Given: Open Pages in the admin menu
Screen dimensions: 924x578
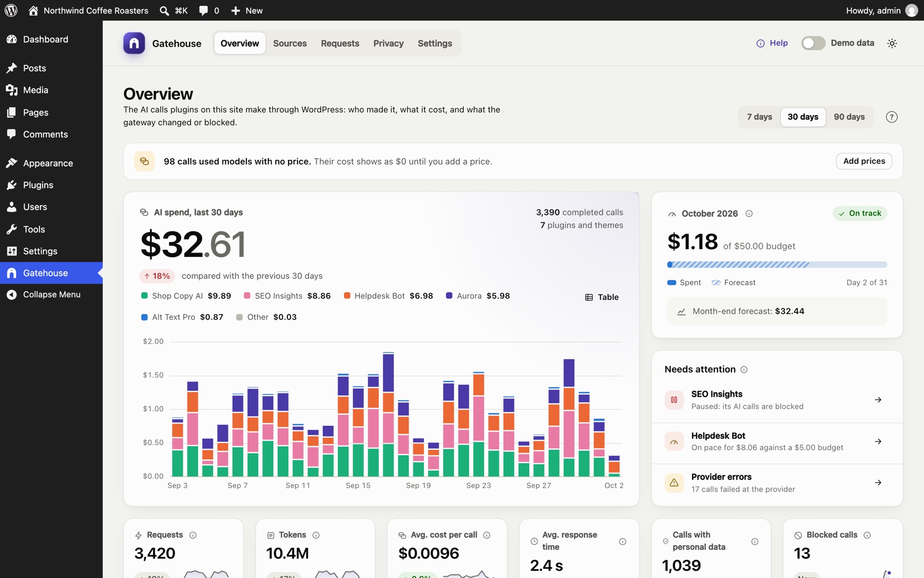Looking at the screenshot, I should point(51,112).
